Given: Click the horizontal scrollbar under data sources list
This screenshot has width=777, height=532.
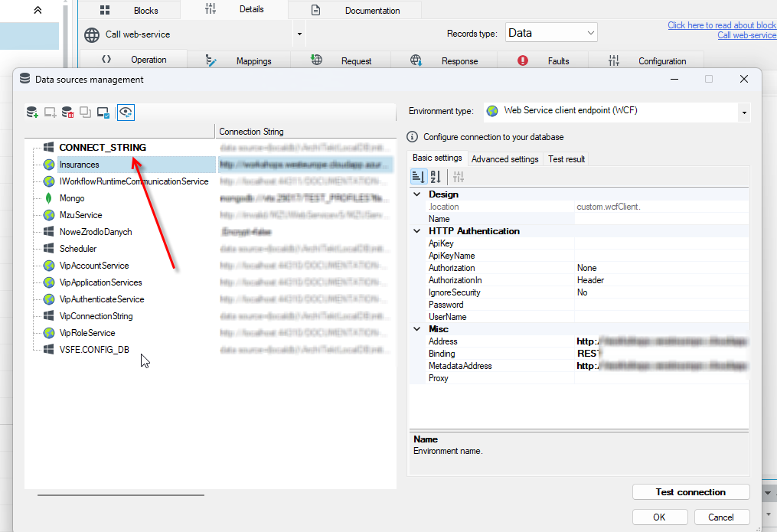Looking at the screenshot, I should [x=120, y=494].
